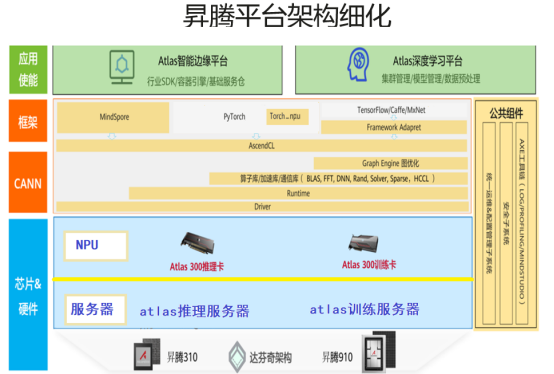Select the blue 芯片&硬件 layer label
Screen dimensions: 554x374
tap(28, 295)
